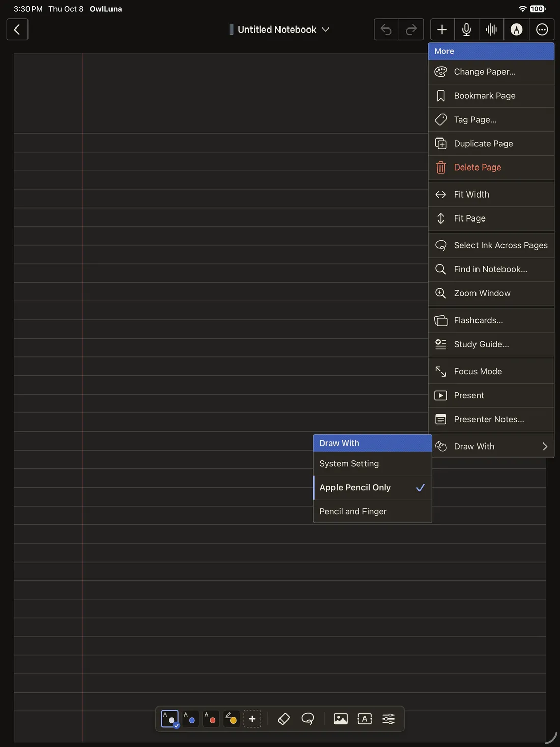Apply Fit Width zoom option
This screenshot has width=560, height=747.
click(x=491, y=195)
